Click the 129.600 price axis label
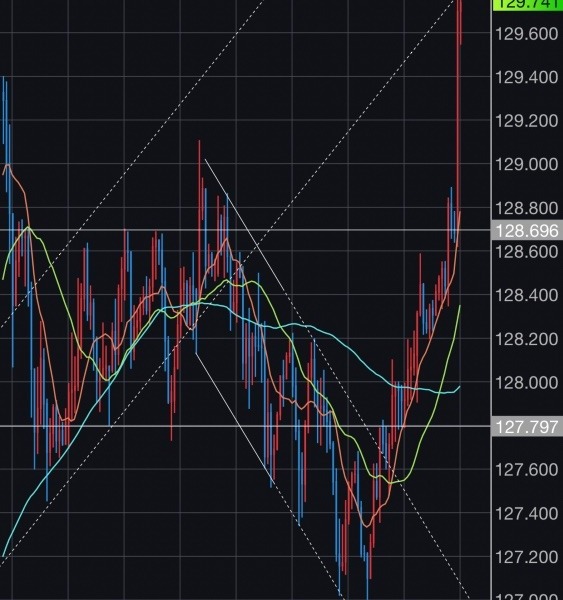The height and width of the screenshot is (600, 563). tap(527, 34)
